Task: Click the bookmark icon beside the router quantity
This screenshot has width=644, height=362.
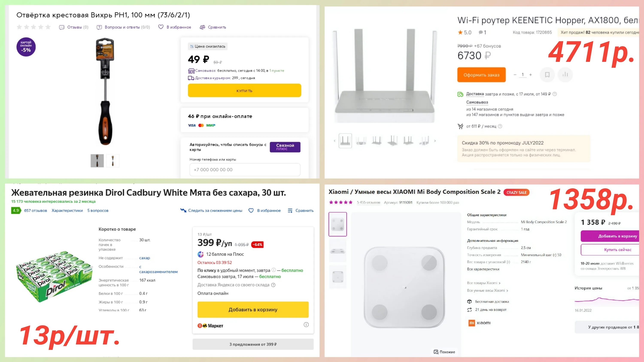Action: [547, 75]
